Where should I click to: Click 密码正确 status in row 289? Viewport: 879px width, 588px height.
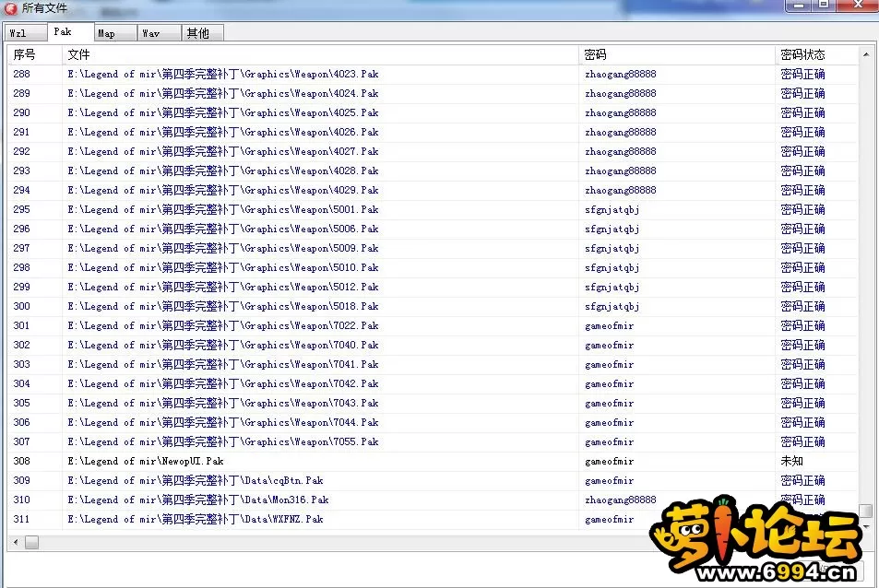[x=802, y=93]
